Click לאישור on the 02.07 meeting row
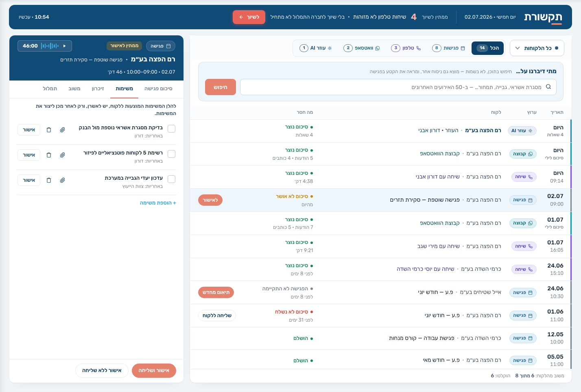Viewport: 581px width, 392px height. point(210,200)
